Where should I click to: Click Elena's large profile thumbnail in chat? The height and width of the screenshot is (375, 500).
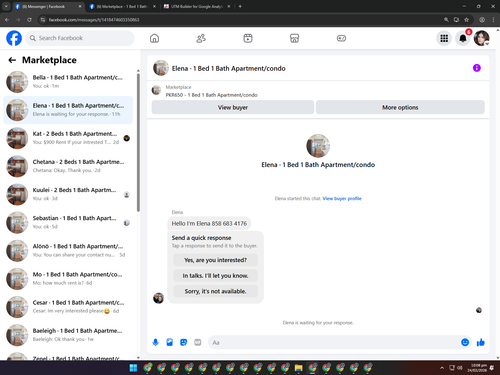click(x=318, y=146)
